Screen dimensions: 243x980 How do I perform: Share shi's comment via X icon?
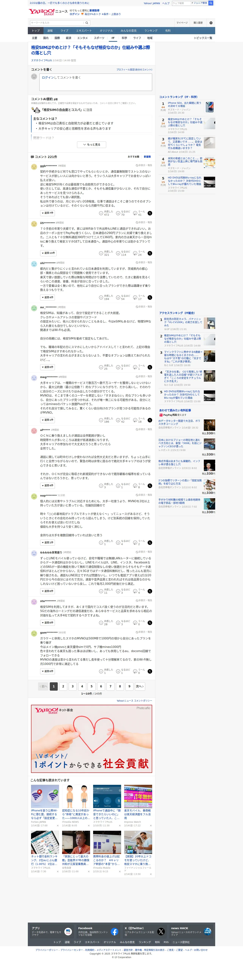pyautogui.click(x=150, y=297)
